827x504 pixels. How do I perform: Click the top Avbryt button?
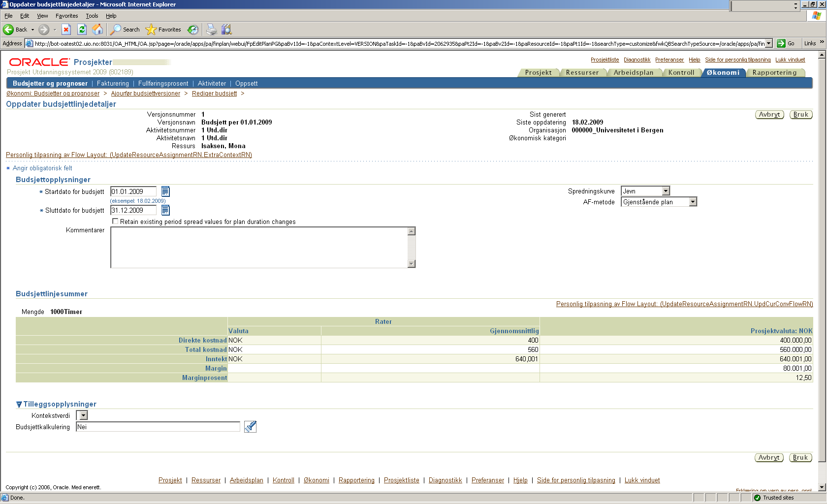click(x=769, y=115)
